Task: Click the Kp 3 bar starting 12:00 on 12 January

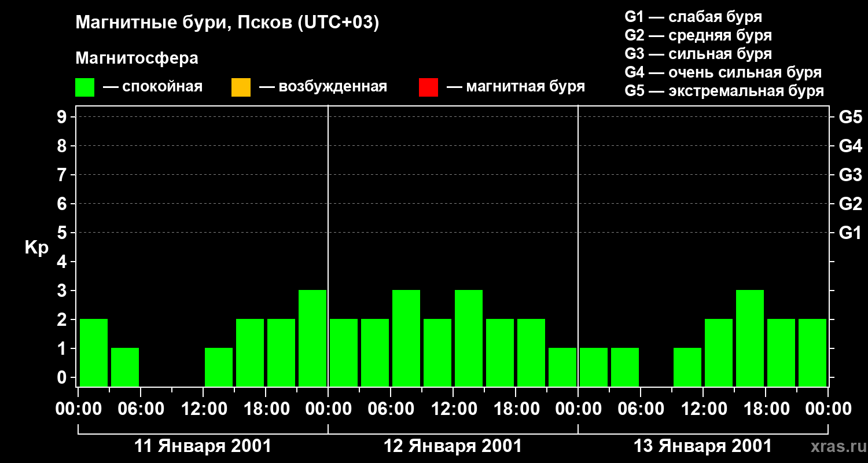Action: pyautogui.click(x=469, y=338)
